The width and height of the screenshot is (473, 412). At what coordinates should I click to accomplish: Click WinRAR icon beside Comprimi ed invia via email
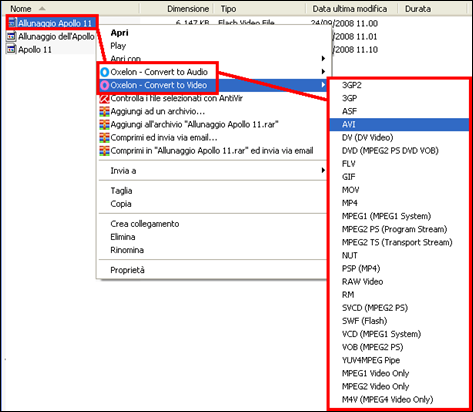pos(104,138)
